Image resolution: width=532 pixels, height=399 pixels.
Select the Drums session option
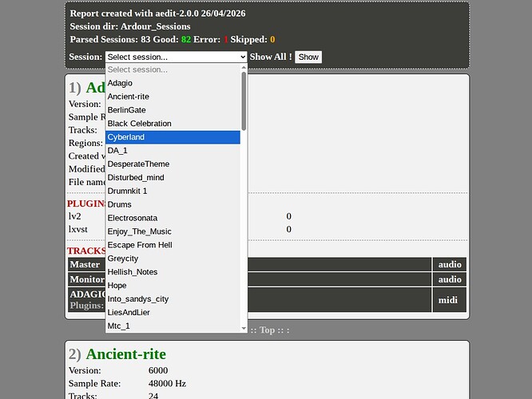[173, 205]
